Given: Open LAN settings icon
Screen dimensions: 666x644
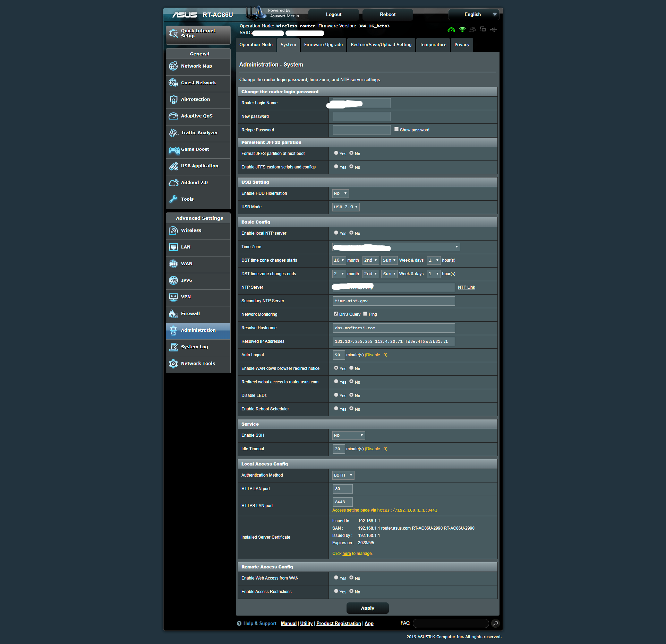Looking at the screenshot, I should click(x=173, y=247).
